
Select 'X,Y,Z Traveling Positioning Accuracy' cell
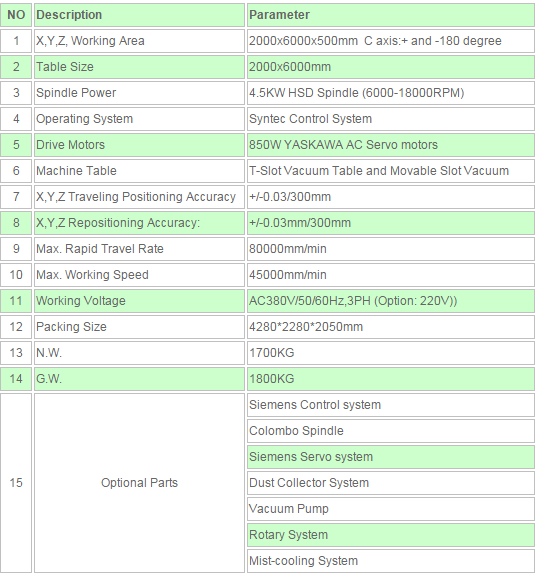[139, 197]
